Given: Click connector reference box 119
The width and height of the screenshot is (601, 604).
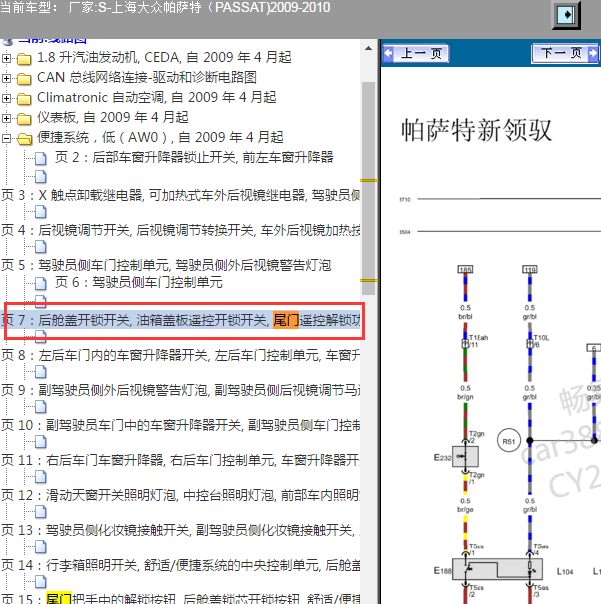Looking at the screenshot, I should point(530,269).
